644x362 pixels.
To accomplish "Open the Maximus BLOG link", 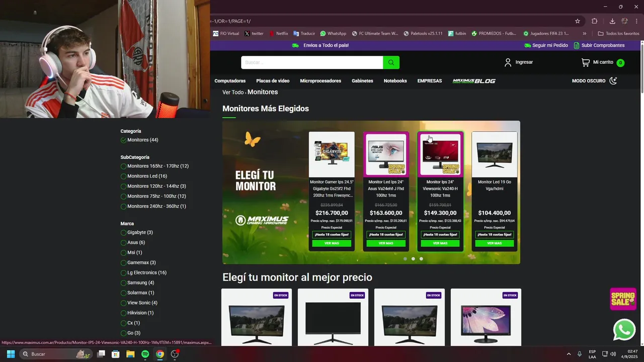I will click(x=474, y=81).
